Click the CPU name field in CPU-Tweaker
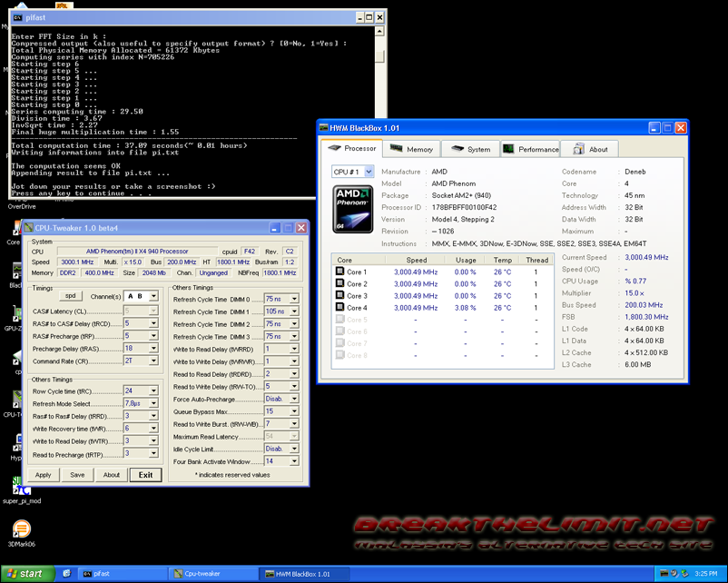Viewport: 728px width, 583px height. click(137, 252)
